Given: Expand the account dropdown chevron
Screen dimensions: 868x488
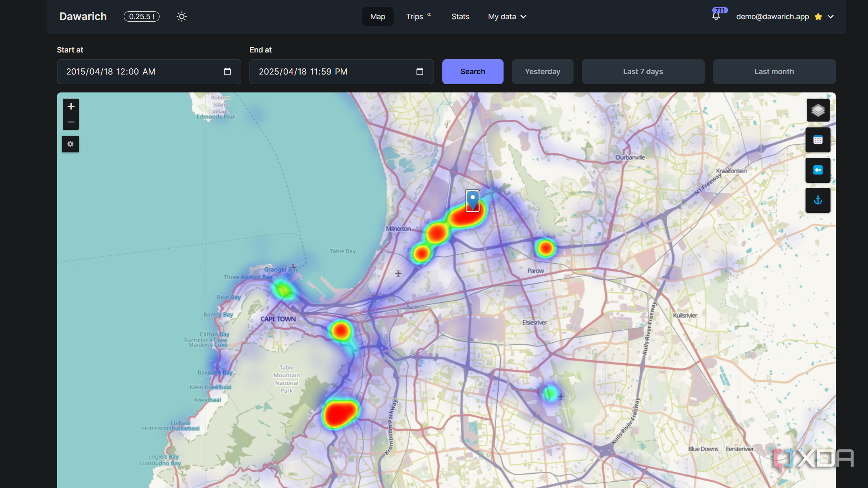Looking at the screenshot, I should tap(831, 17).
